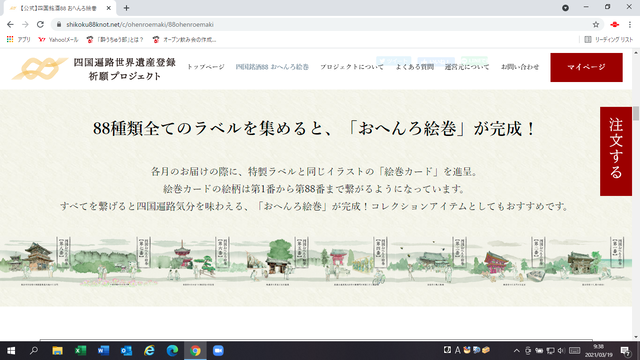Select 四国銘酒88 おへんろ絵巻 menu item
640x360 pixels.
272,67
